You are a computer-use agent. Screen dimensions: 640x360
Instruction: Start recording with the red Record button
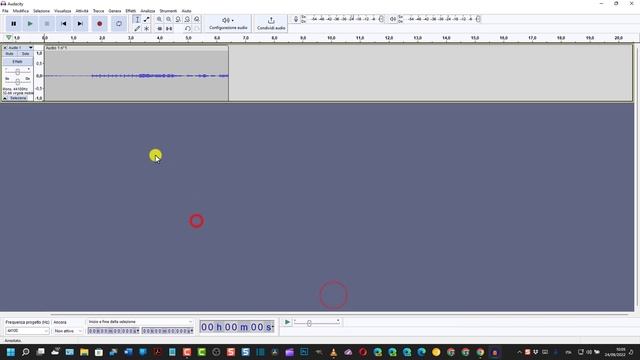(x=99, y=24)
